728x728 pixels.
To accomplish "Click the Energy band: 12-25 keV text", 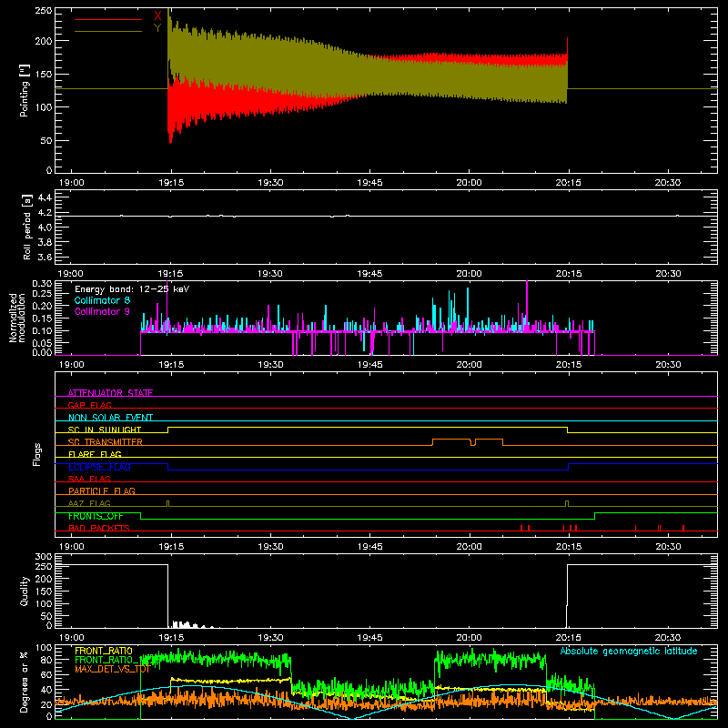I will point(132,288).
